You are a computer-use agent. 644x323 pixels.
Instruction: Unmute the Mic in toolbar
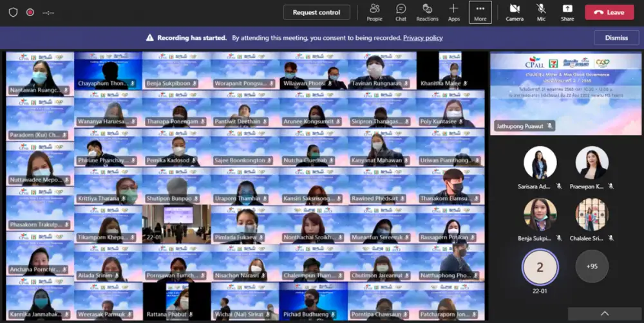click(541, 12)
